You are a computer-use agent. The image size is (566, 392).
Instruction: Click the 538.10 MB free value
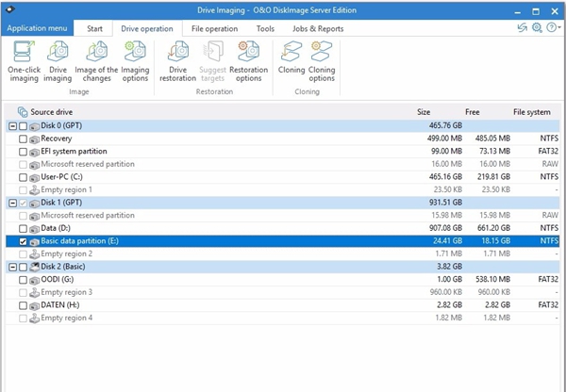coord(493,280)
